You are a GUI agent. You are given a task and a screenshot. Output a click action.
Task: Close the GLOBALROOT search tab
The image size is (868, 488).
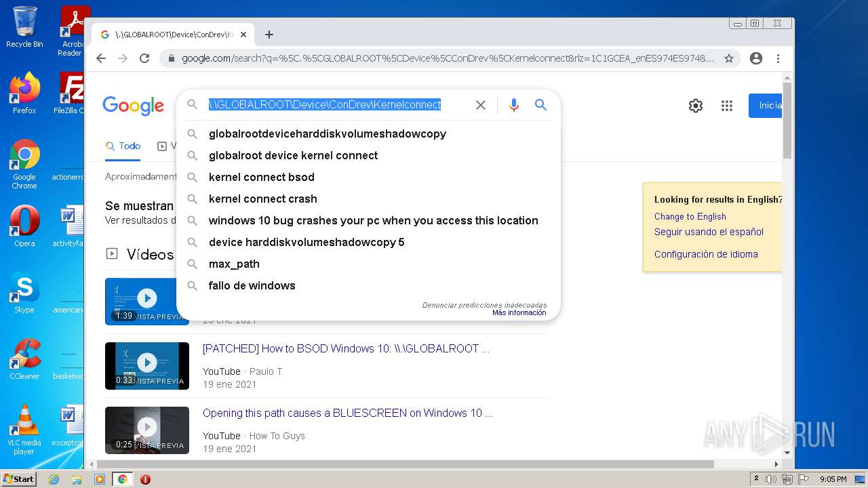tap(244, 35)
